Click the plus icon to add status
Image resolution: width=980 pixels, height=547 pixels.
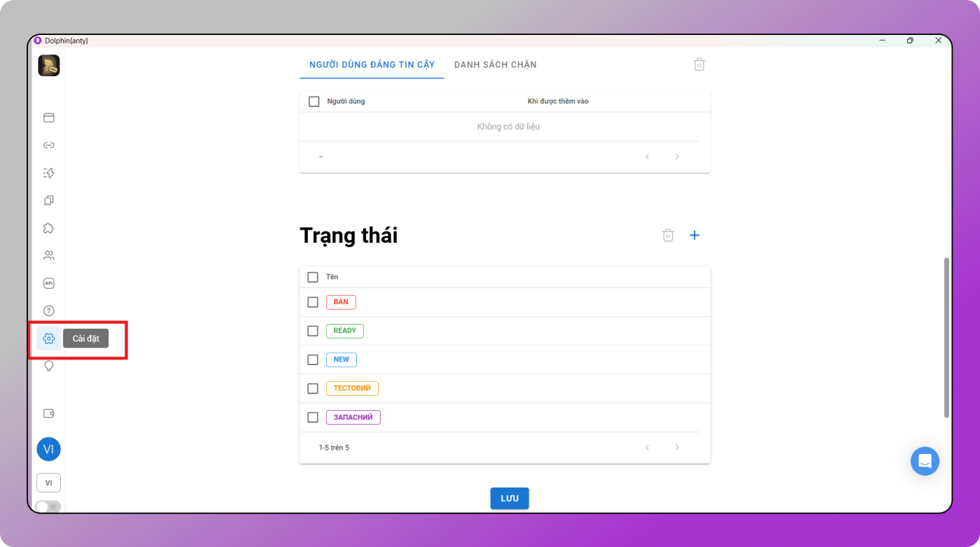(694, 235)
